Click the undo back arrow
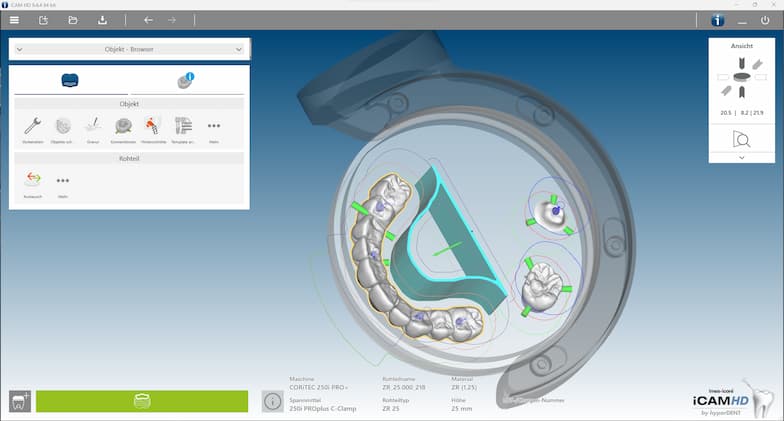Screen dimensions: 784x421 148,20
